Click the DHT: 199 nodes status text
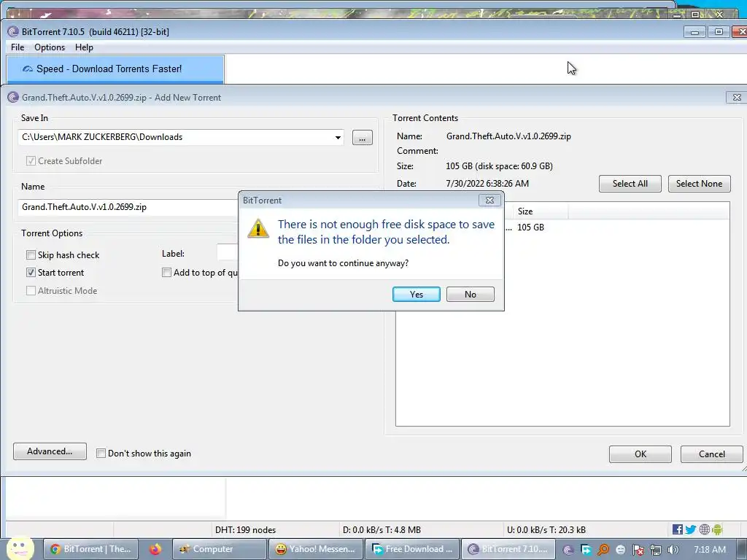This screenshot has width=747, height=560. click(x=245, y=530)
